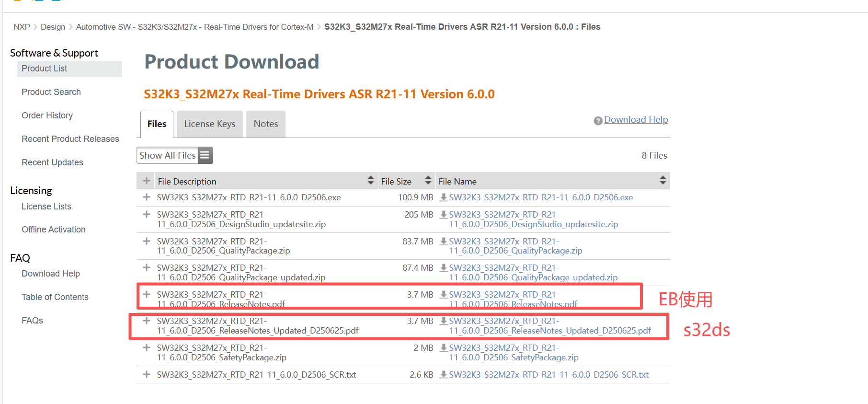Open Recent Product Releases
This screenshot has height=404, width=868.
(x=70, y=139)
